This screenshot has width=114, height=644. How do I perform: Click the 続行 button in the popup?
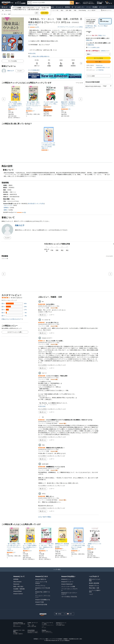click(37, 13)
